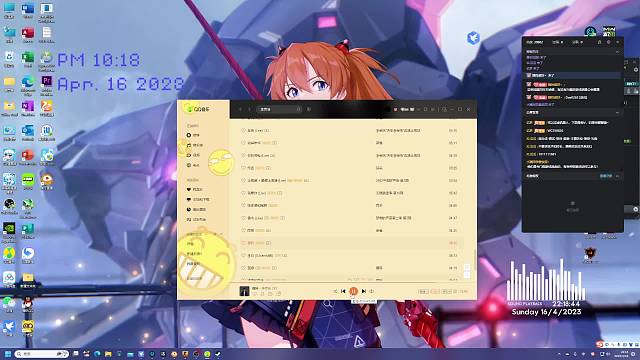
Task: Open Microsoft Edge from the taskbar
Action: pyautogui.click(x=97, y=354)
